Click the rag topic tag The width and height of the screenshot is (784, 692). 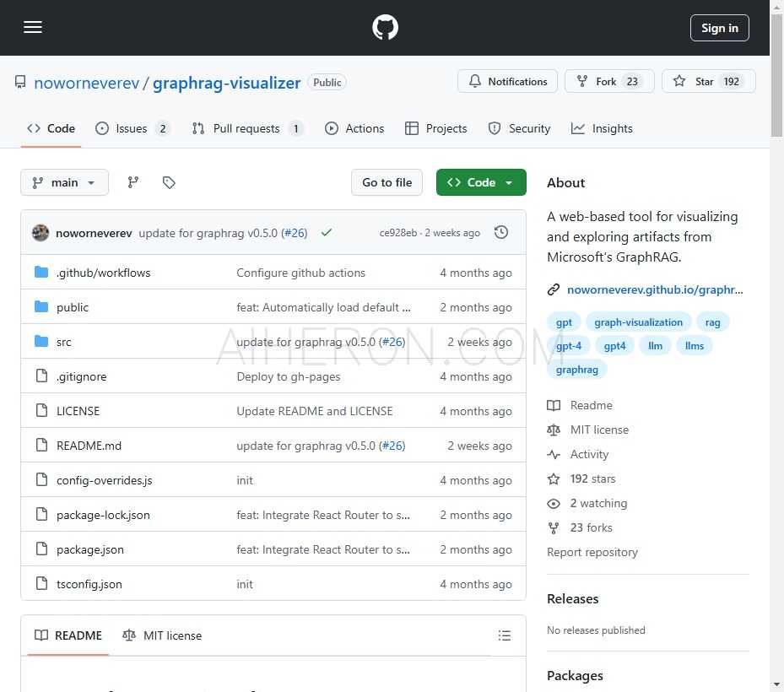click(712, 322)
